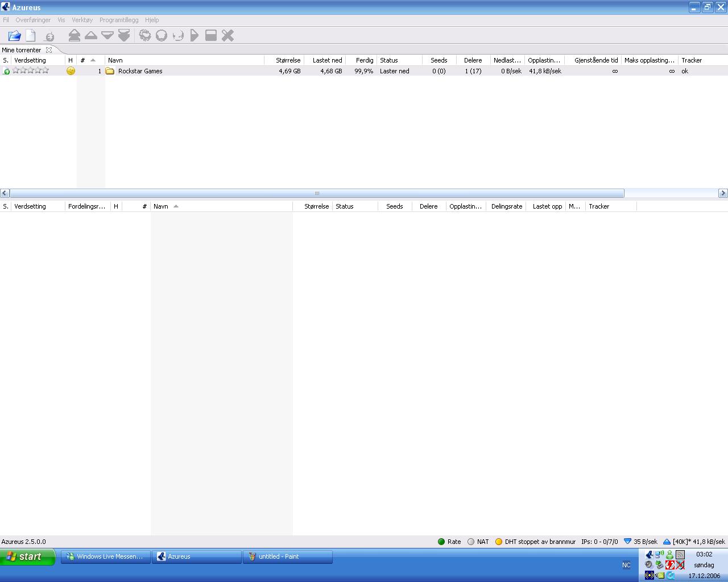This screenshot has height=582, width=728.
Task: Start the selected torrent with play icon
Action: pyautogui.click(x=195, y=36)
